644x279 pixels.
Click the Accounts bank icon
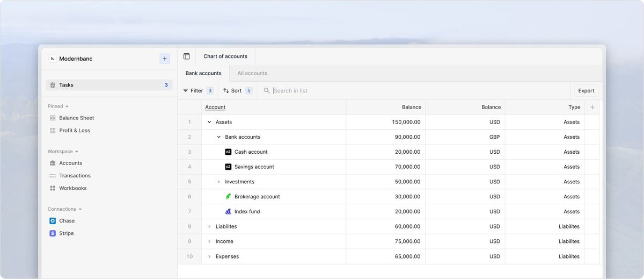pyautogui.click(x=53, y=163)
